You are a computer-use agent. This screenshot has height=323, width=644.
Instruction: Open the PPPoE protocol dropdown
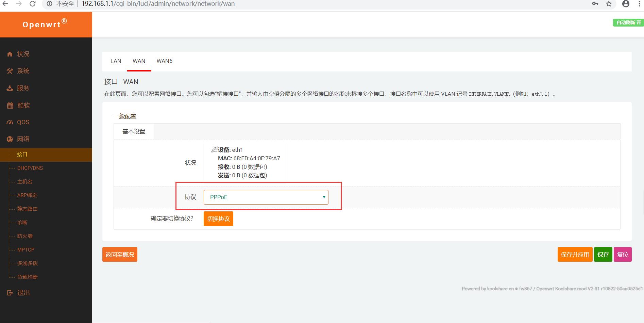[x=266, y=197]
